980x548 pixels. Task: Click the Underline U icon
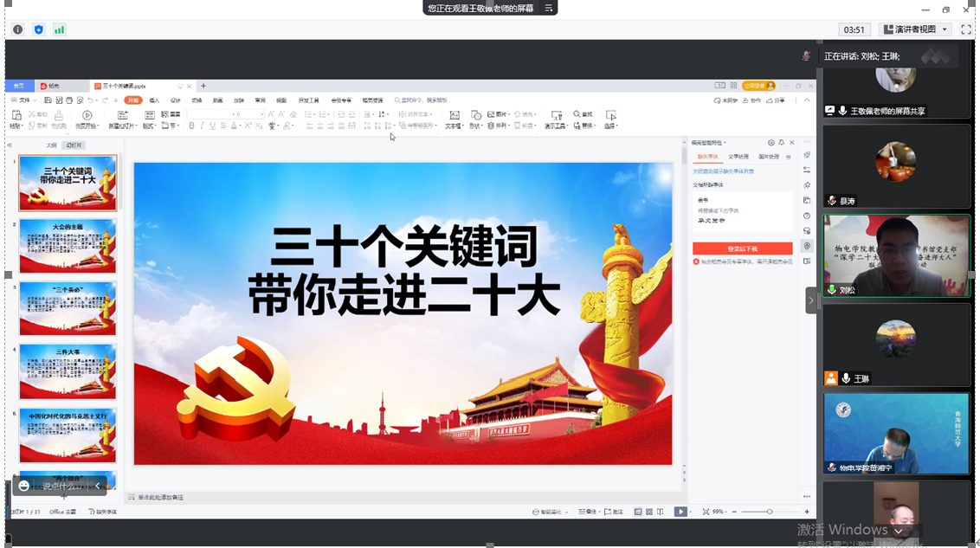(x=212, y=126)
